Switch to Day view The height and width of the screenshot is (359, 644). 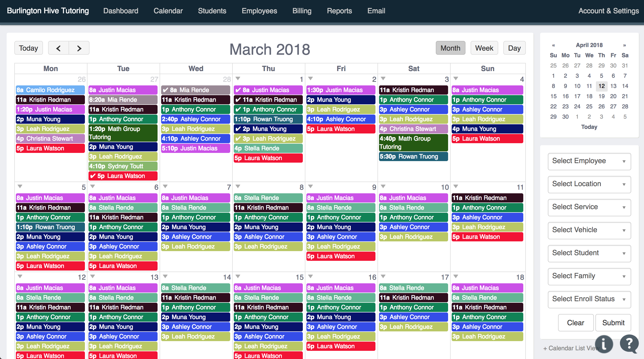[x=514, y=48]
